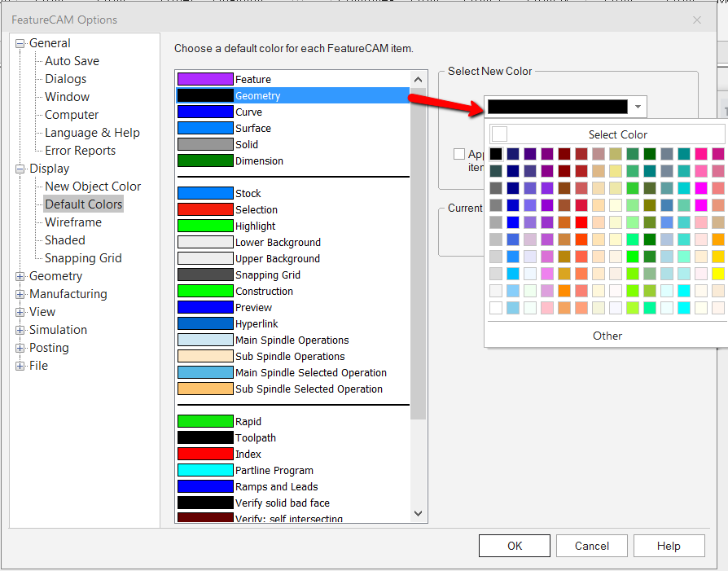This screenshot has height=571, width=728.
Task: Select the Preview color item
Action: coord(293,308)
